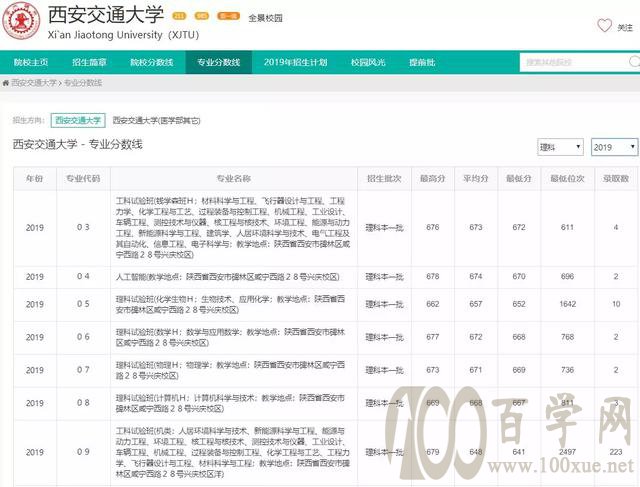This screenshot has height=487, width=640.
Task: Click the 录取数 column header
Action: coord(616,178)
